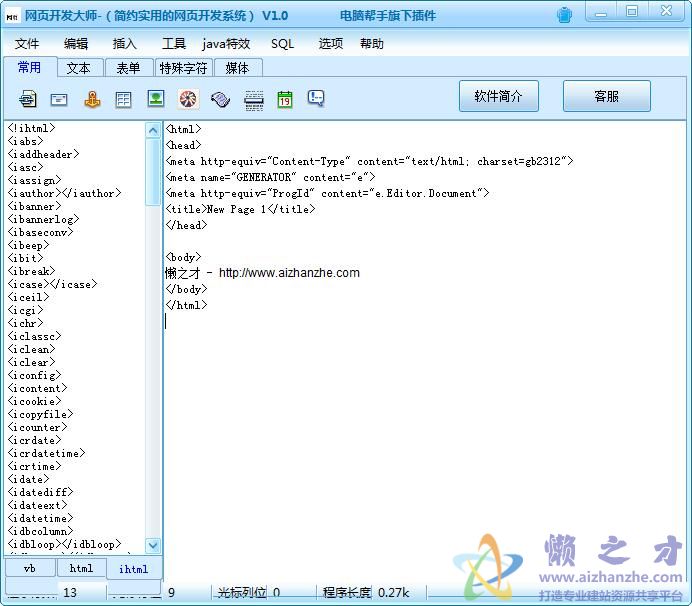Click the email link icon
The width and height of the screenshot is (692, 606).
pos(59,100)
